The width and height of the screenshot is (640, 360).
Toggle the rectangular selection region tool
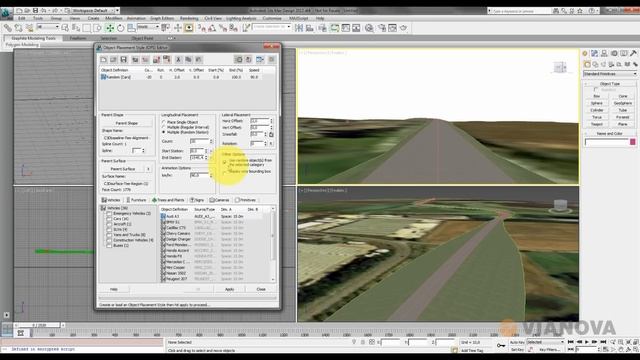87,28
